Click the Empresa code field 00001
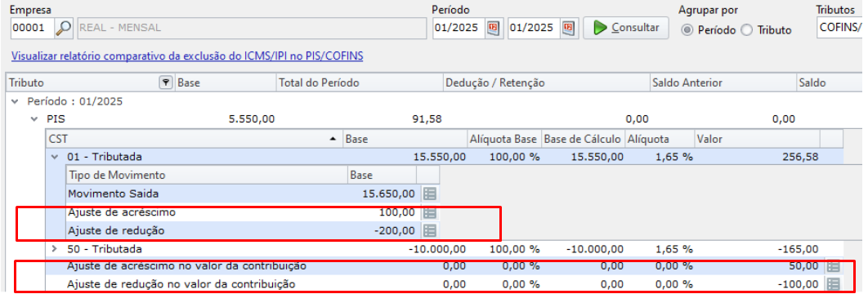868x294 pixels. [33, 28]
